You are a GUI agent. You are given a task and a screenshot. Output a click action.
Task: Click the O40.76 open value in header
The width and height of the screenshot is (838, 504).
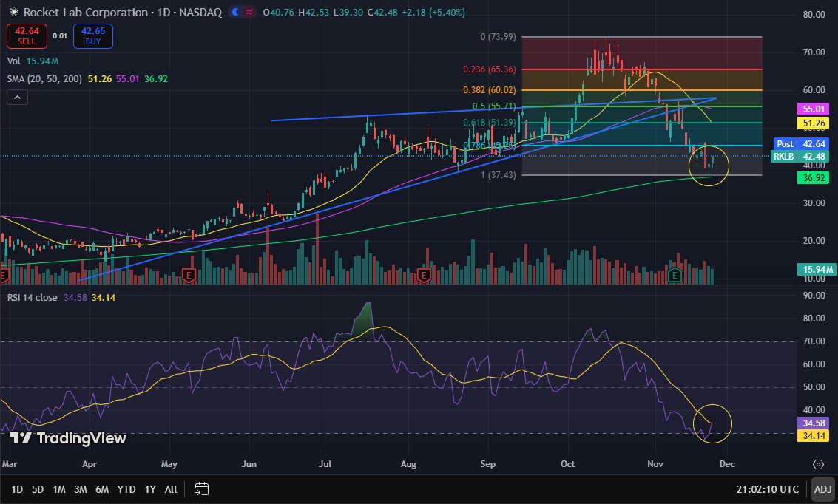click(279, 13)
